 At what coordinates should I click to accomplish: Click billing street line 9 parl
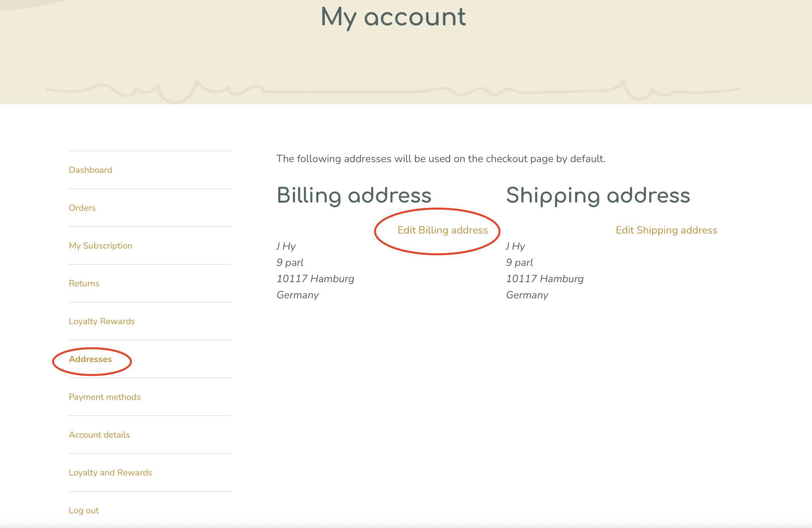click(x=290, y=262)
